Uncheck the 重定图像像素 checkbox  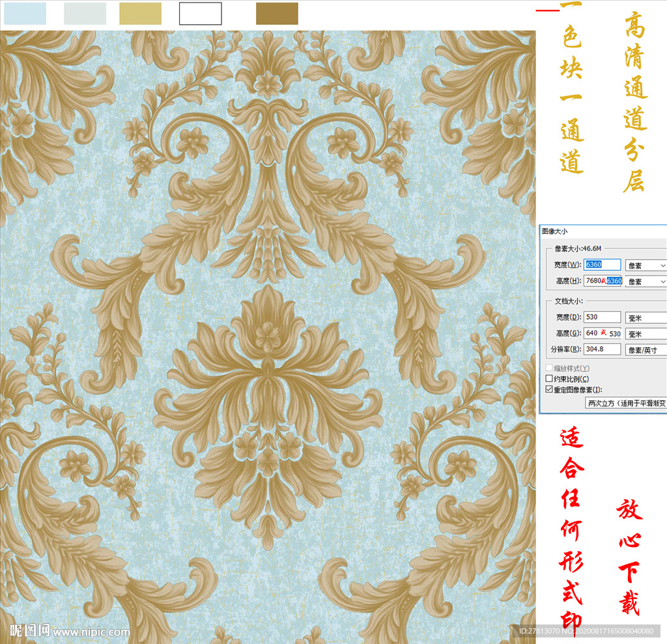(549, 389)
